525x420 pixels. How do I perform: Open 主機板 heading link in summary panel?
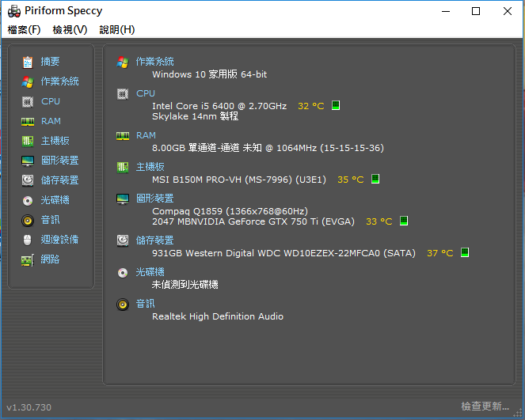(x=150, y=167)
